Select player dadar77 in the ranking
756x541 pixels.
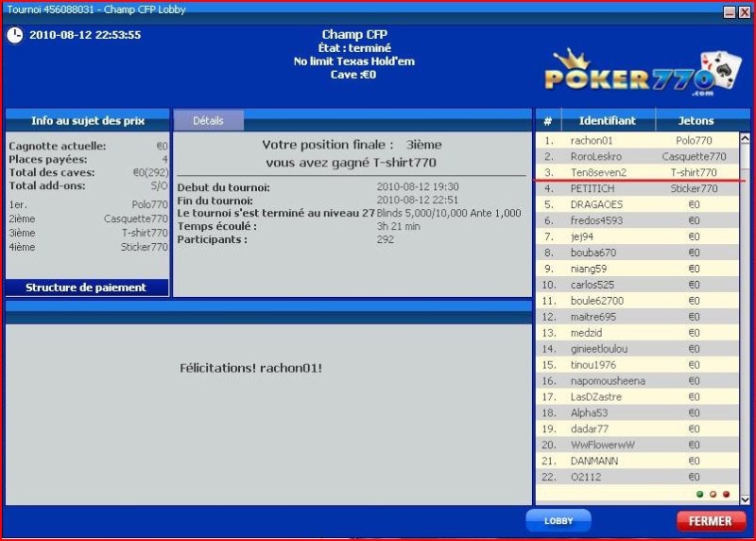(x=637, y=428)
